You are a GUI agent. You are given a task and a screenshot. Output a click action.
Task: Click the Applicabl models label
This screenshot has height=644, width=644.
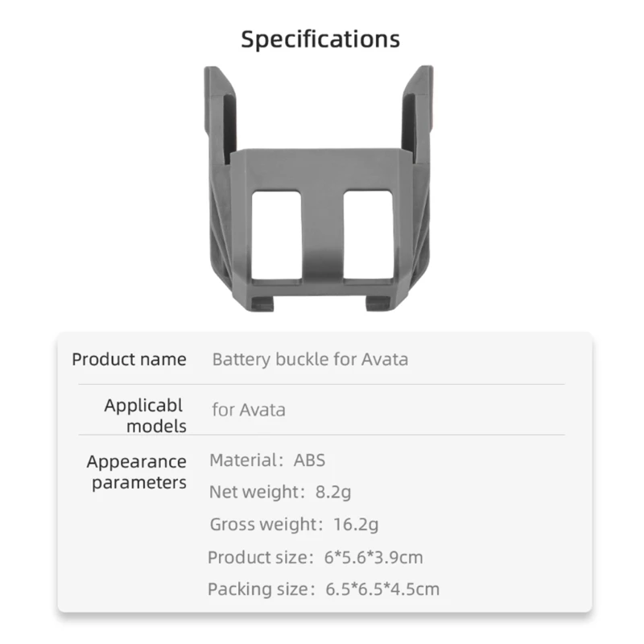coord(145,415)
